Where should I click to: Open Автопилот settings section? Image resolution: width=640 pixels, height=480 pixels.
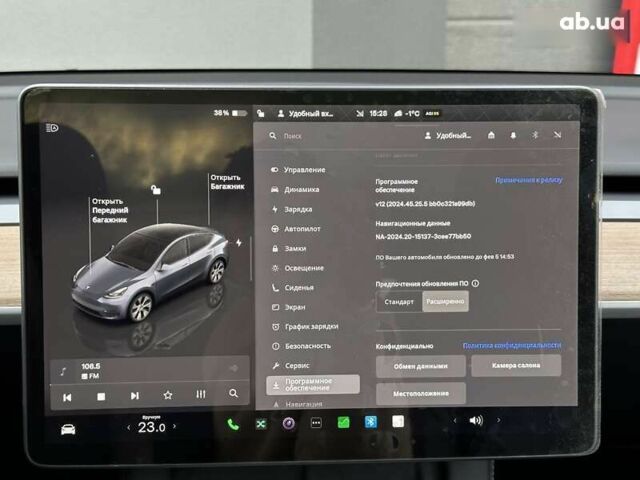296,229
